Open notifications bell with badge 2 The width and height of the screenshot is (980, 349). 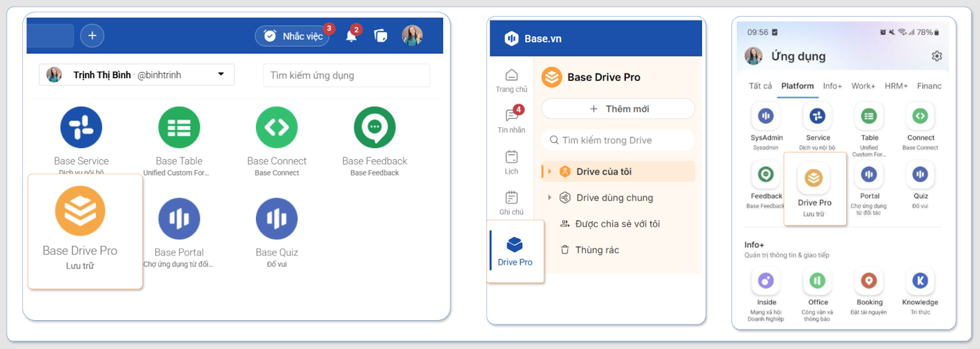click(x=352, y=36)
